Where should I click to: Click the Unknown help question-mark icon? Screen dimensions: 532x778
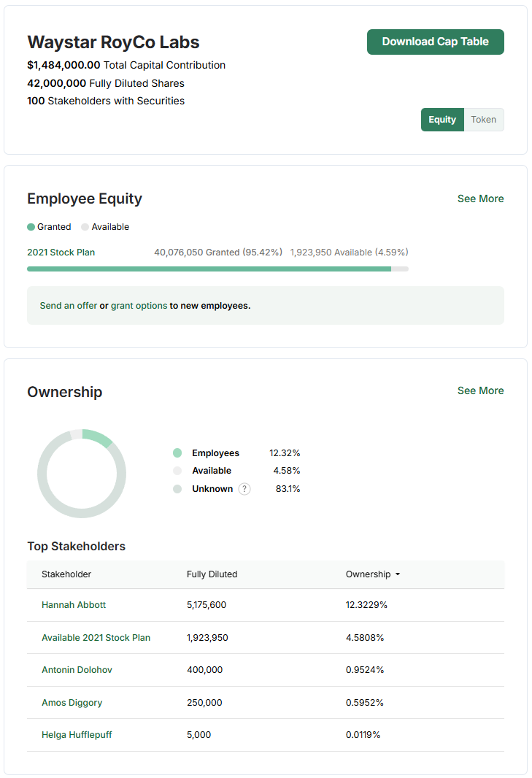[244, 489]
